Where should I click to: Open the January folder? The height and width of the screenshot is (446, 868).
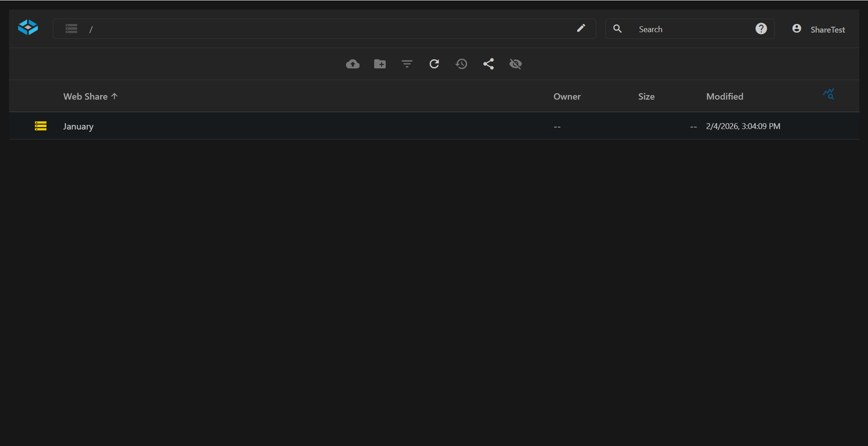pyautogui.click(x=78, y=126)
